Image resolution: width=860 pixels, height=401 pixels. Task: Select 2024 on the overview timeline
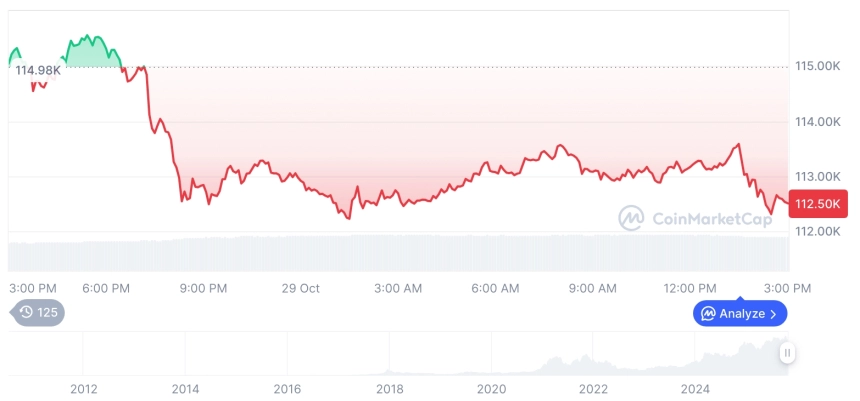[x=695, y=389]
